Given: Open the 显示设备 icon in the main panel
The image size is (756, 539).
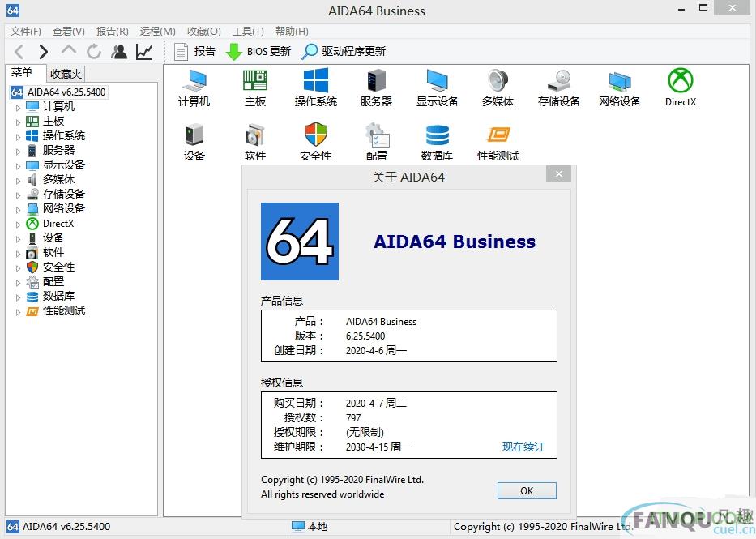Looking at the screenshot, I should 438,88.
